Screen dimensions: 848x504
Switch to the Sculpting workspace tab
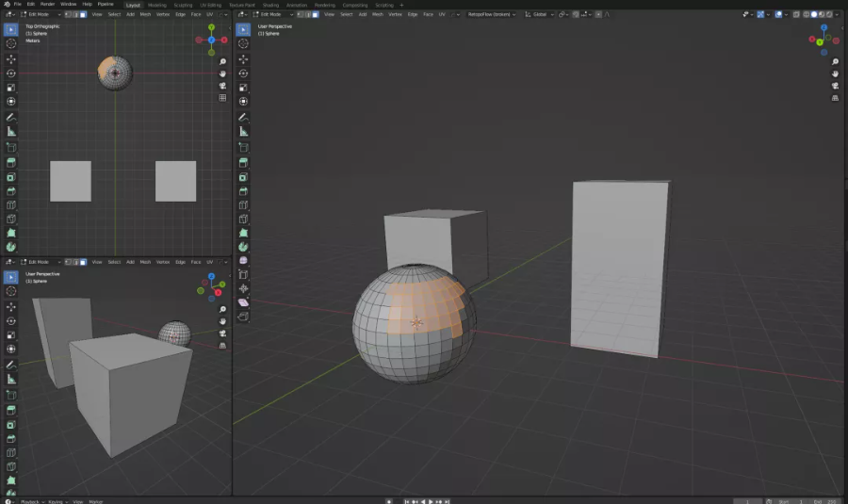click(x=183, y=4)
